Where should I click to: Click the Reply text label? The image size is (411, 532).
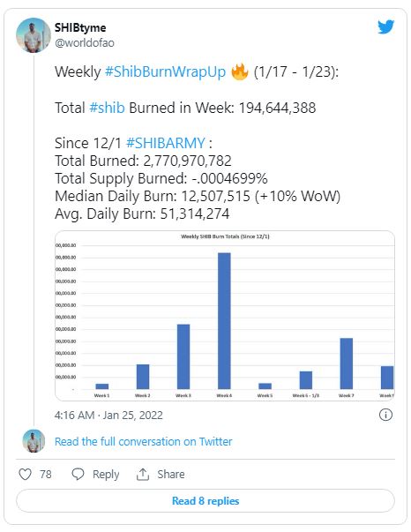(x=106, y=475)
